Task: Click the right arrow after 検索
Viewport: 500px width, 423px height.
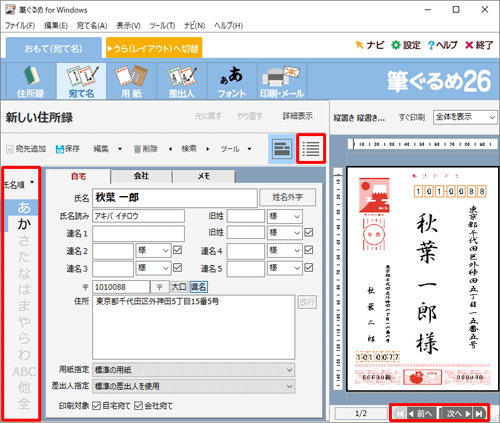Action: pyautogui.click(x=208, y=149)
